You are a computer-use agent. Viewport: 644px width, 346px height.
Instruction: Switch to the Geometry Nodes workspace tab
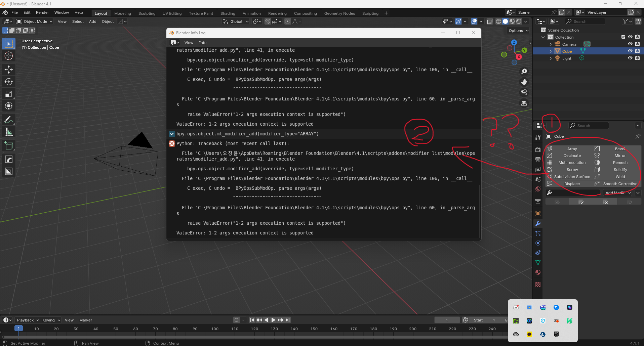point(339,13)
